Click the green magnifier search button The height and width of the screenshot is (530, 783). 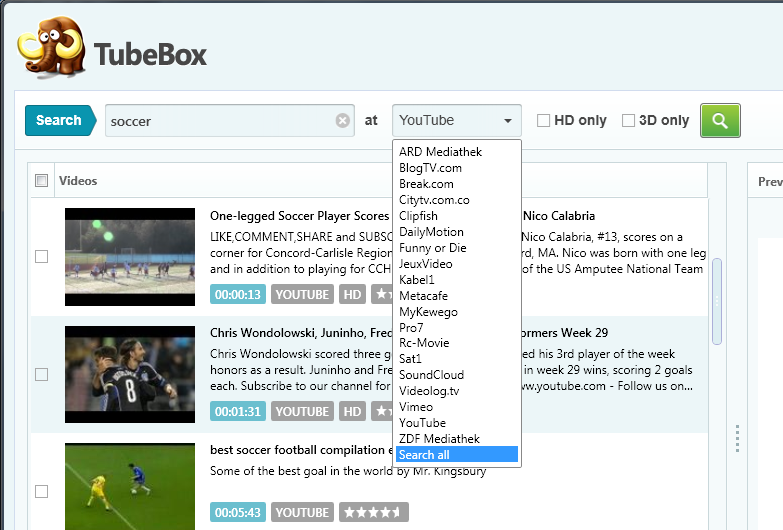(x=720, y=120)
